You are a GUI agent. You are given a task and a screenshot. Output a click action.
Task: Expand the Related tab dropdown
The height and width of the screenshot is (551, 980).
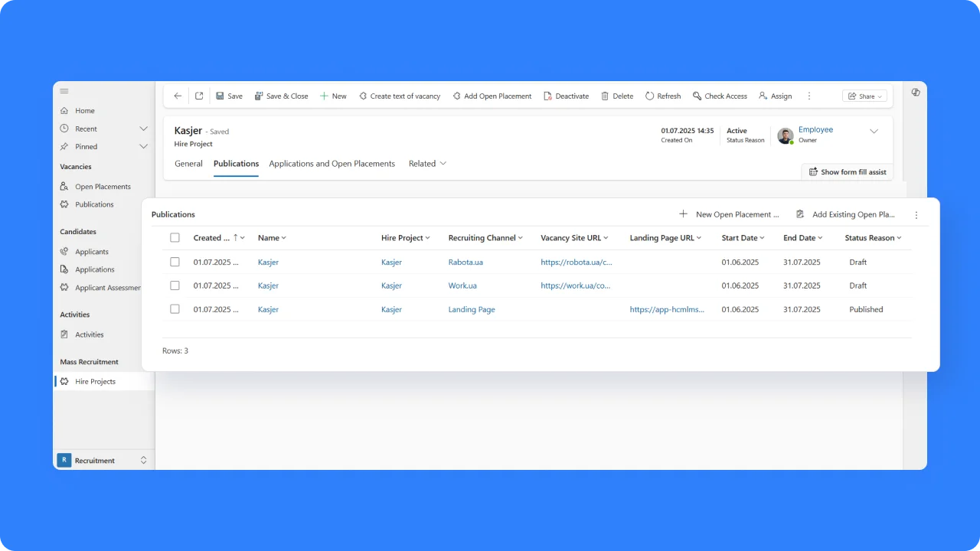(427, 164)
